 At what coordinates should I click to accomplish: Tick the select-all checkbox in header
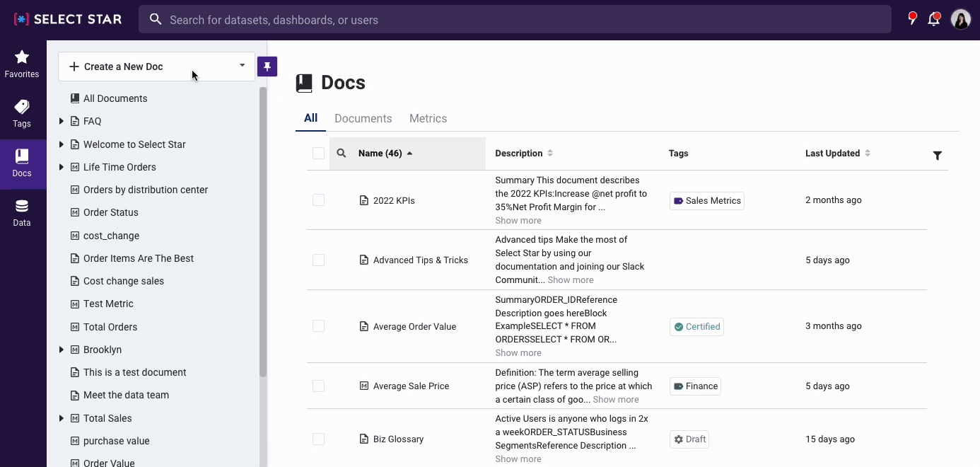pos(318,154)
